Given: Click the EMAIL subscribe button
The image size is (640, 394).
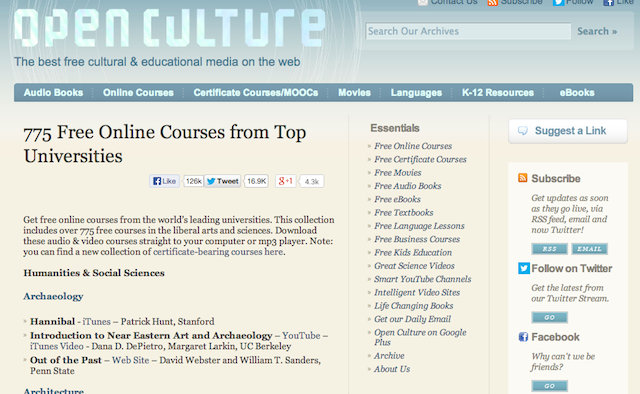Looking at the screenshot, I should (589, 249).
